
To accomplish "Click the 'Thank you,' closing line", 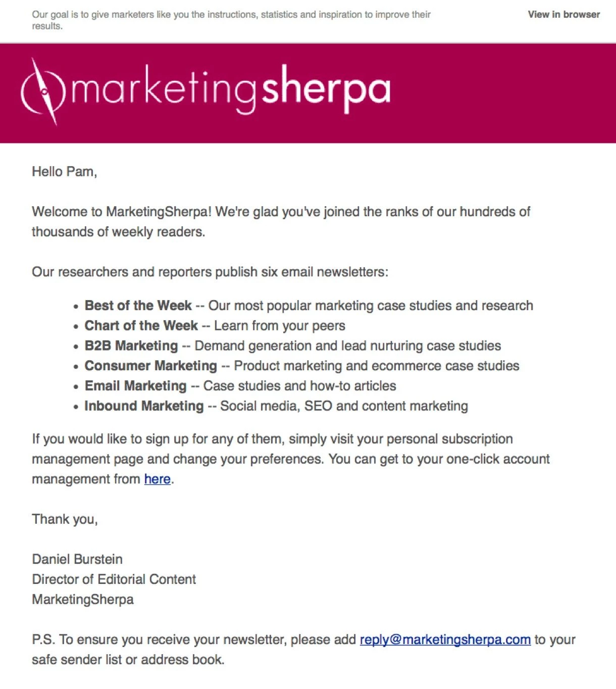I will click(x=65, y=519).
